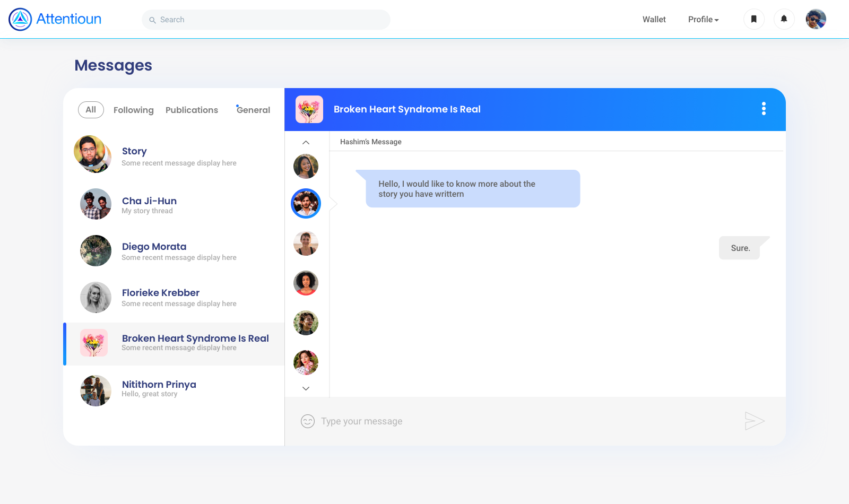The height and width of the screenshot is (504, 849).
Task: Switch to the Publications tab
Action: 192,110
